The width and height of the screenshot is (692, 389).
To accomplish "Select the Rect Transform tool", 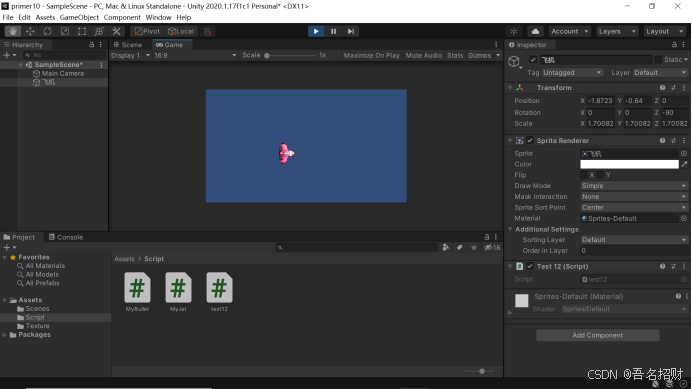I will [82, 31].
